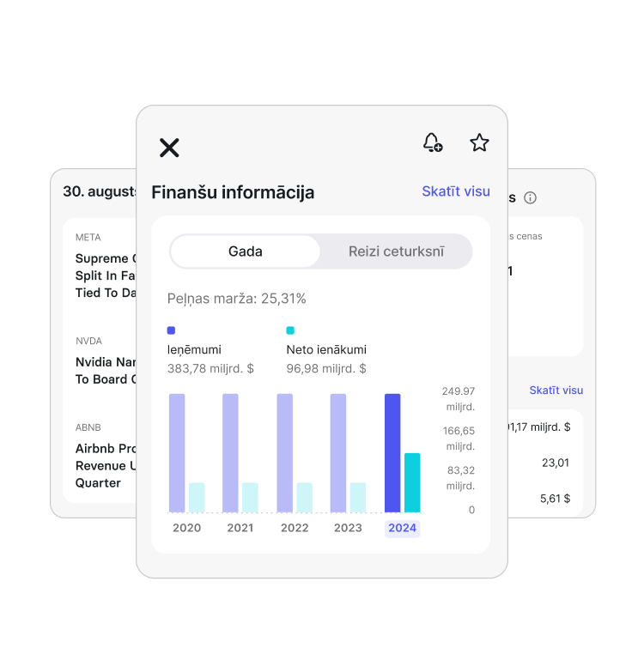
Task: Click the '30. augusts' date heading
Action: [100, 191]
